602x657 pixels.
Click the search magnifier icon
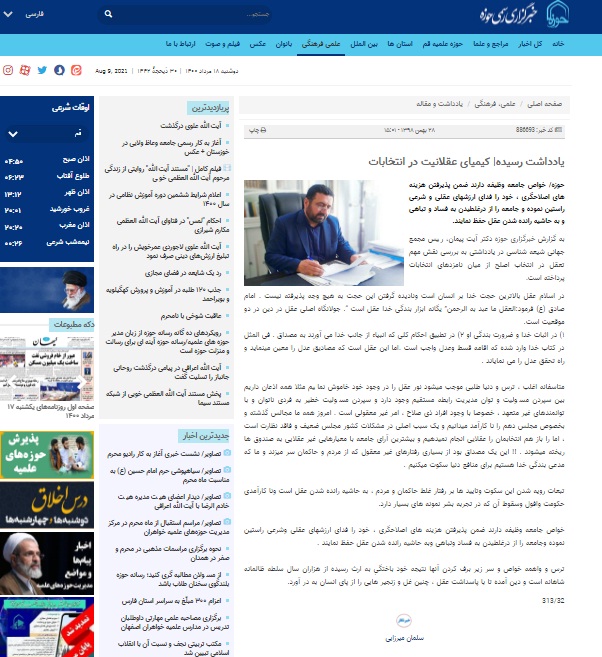(108, 14)
